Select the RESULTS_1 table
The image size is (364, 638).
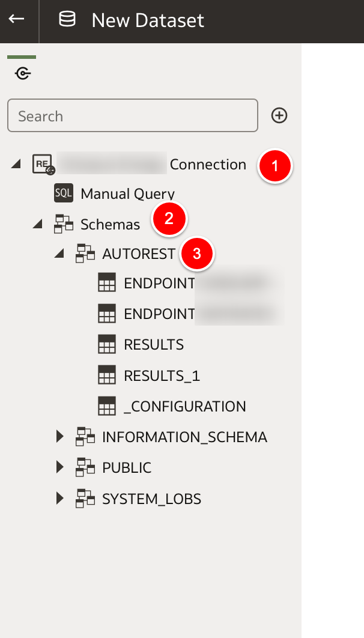point(162,376)
